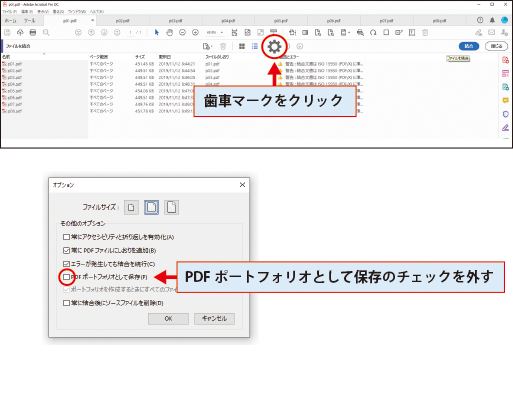Image resolution: width=513 pixels, height=394 pixels.
Task: Open the ファイル menu
Action: tap(9, 11)
